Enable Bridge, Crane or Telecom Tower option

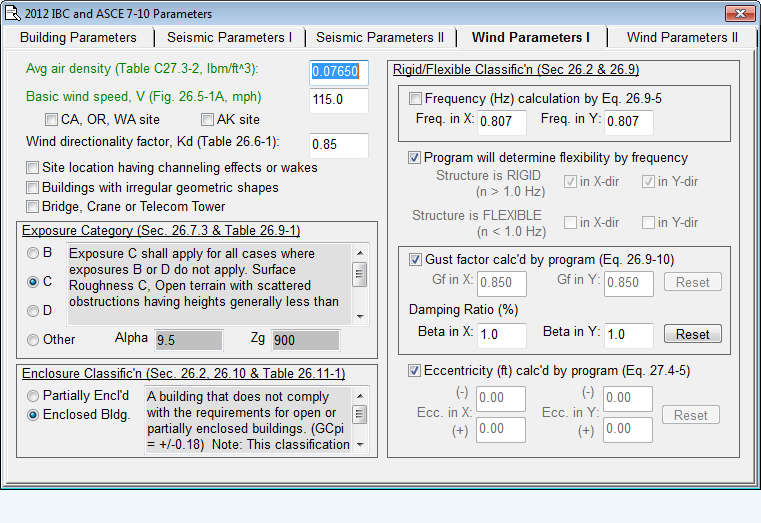34,207
